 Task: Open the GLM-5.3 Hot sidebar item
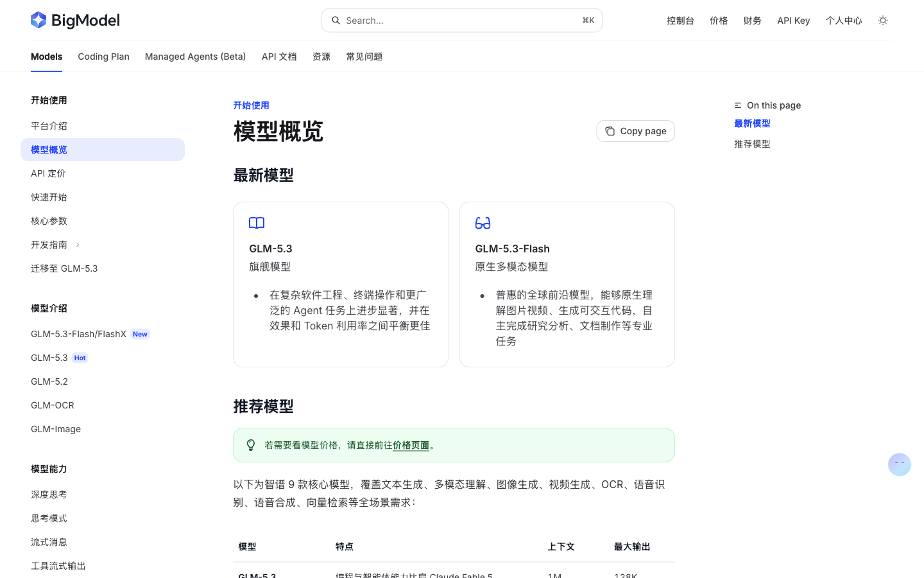(103, 358)
